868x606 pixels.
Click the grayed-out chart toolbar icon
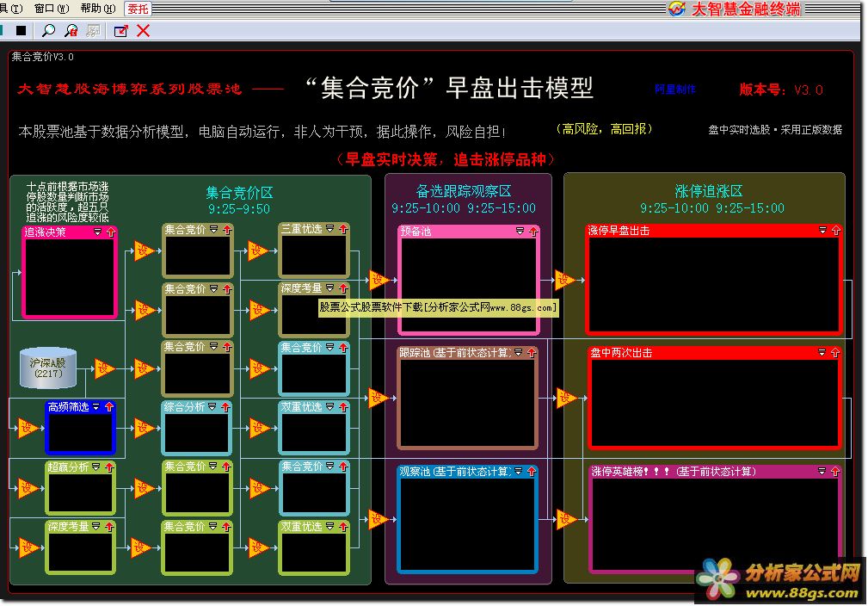93,30
